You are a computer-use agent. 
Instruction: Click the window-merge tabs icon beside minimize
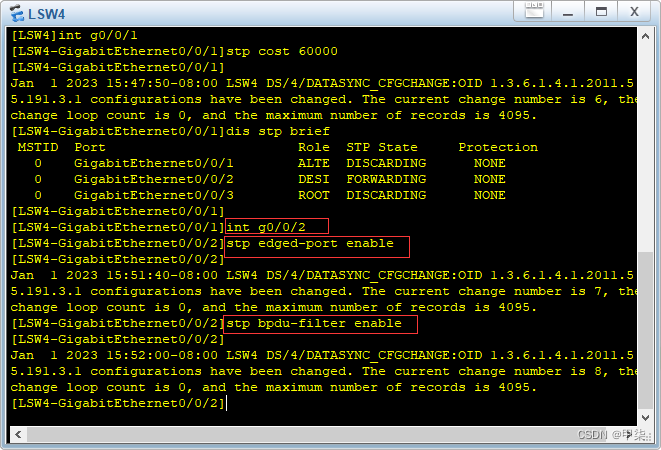coord(534,10)
